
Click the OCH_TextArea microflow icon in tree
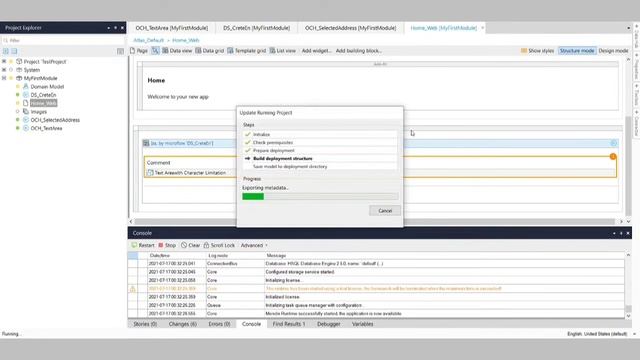(x=26, y=128)
